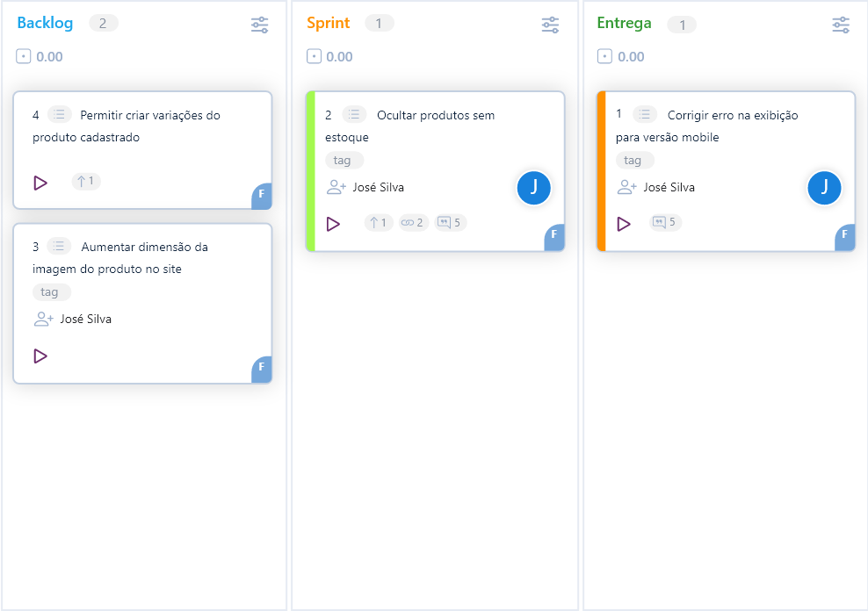Click the tag label on card 3
This screenshot has height=611, width=868.
coord(51,292)
